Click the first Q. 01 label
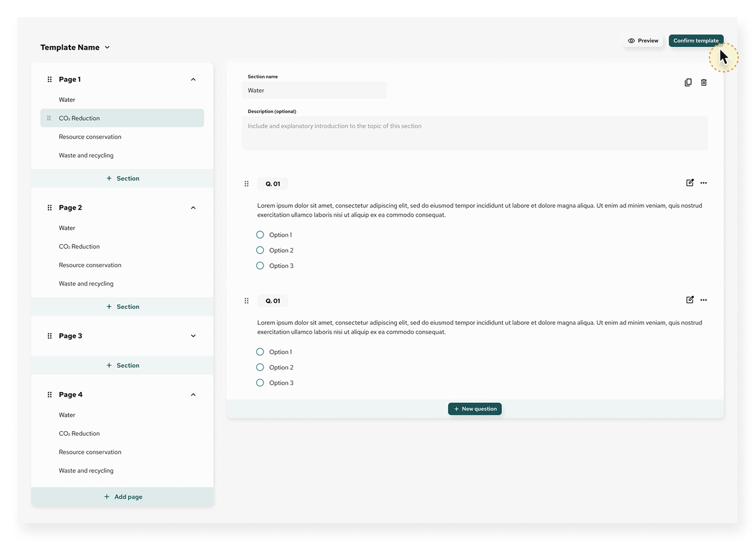Screen dimensions: 756x545 273,184
